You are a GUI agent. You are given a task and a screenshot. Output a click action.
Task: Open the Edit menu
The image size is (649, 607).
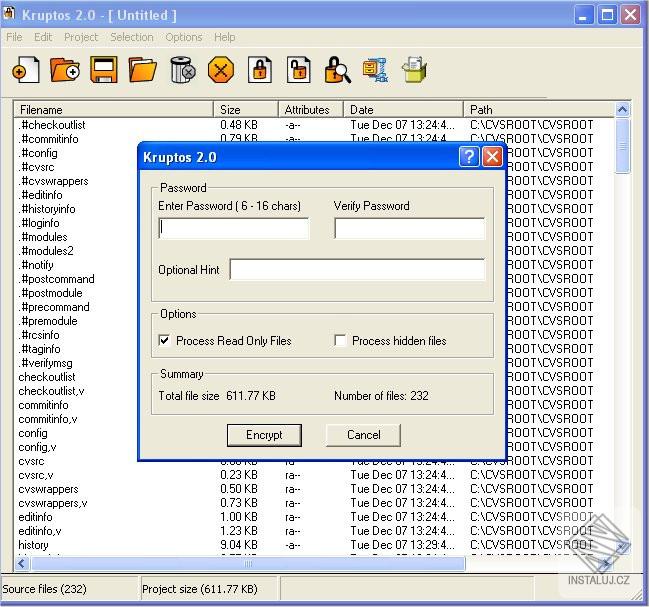43,37
